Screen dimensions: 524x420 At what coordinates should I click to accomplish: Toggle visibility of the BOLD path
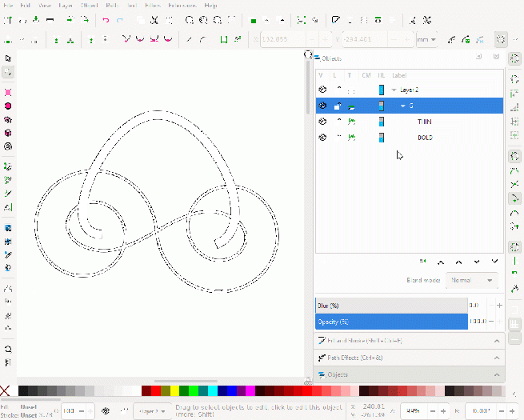click(323, 138)
